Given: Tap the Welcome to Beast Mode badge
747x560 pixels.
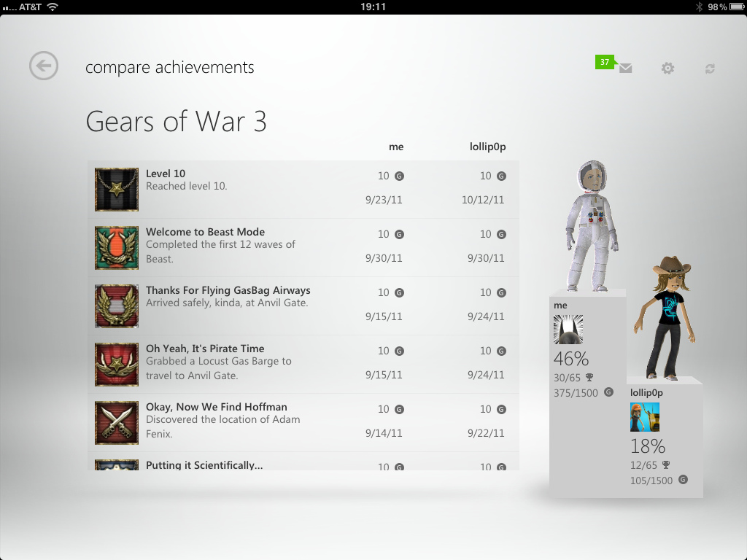Looking at the screenshot, I should (117, 248).
